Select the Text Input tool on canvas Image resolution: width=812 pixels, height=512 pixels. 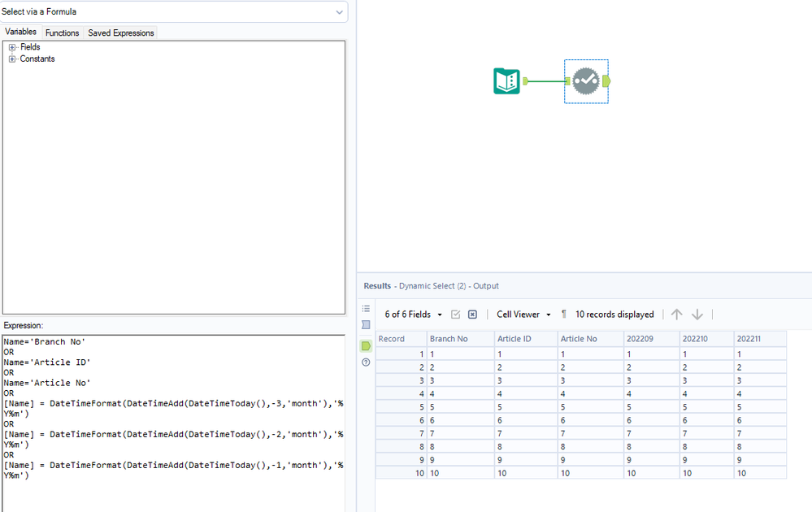[x=506, y=81]
